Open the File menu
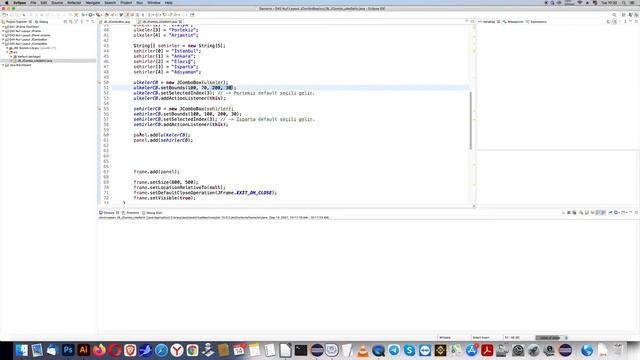Image resolution: width=640 pixels, height=360 pixels. click(x=33, y=2)
